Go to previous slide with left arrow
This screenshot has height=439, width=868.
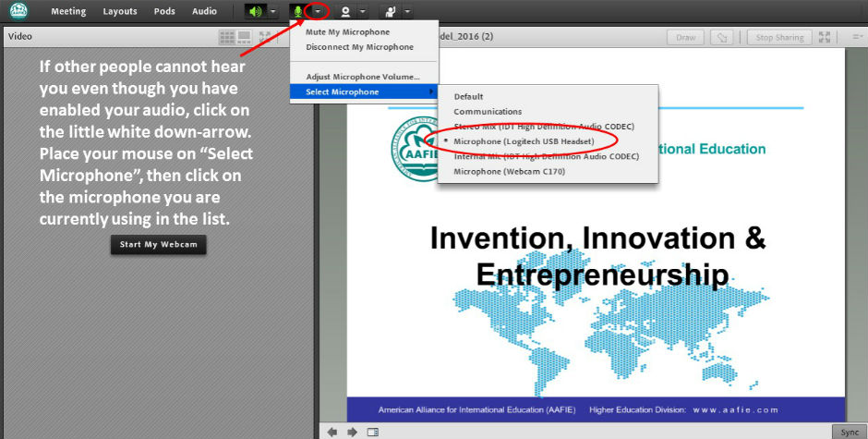[332, 432]
